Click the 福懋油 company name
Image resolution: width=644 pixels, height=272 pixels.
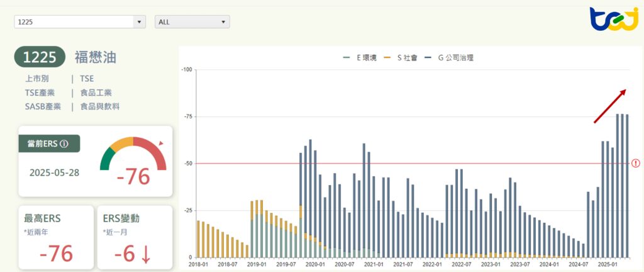(x=96, y=57)
